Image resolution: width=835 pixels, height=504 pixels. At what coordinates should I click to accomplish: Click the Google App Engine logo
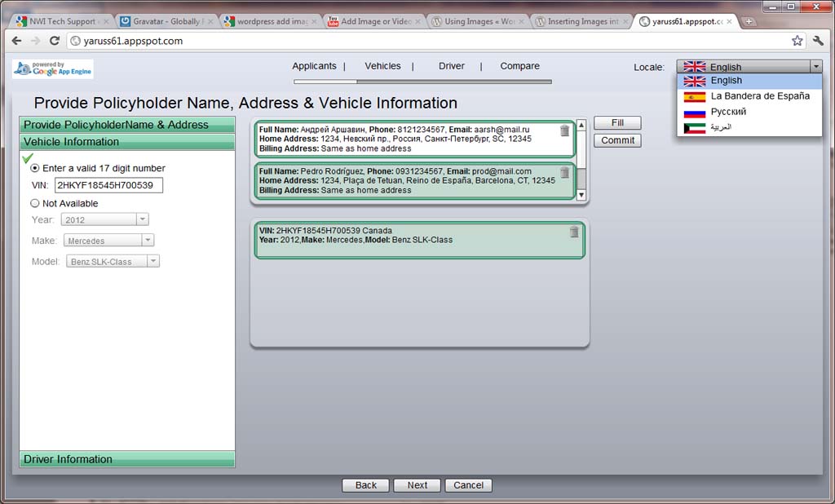pos(53,69)
